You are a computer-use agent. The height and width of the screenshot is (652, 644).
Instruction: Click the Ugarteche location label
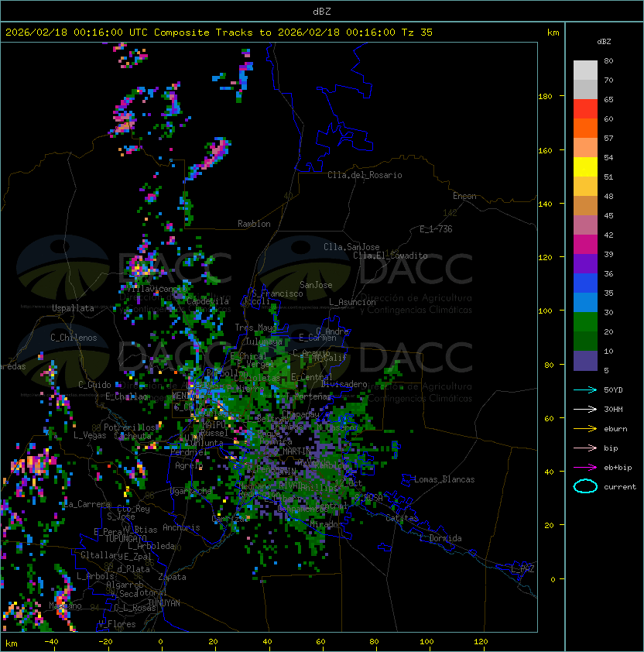[x=191, y=492]
